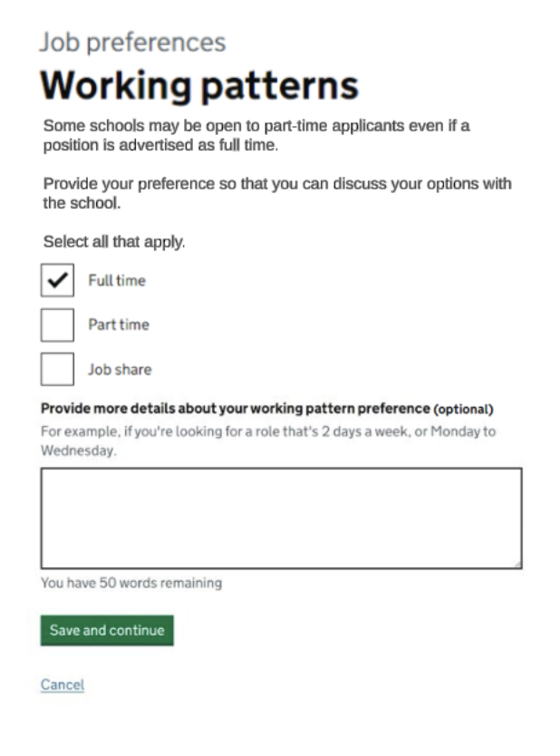Focus the working pattern details text area
The image size is (560, 756).
click(281, 518)
